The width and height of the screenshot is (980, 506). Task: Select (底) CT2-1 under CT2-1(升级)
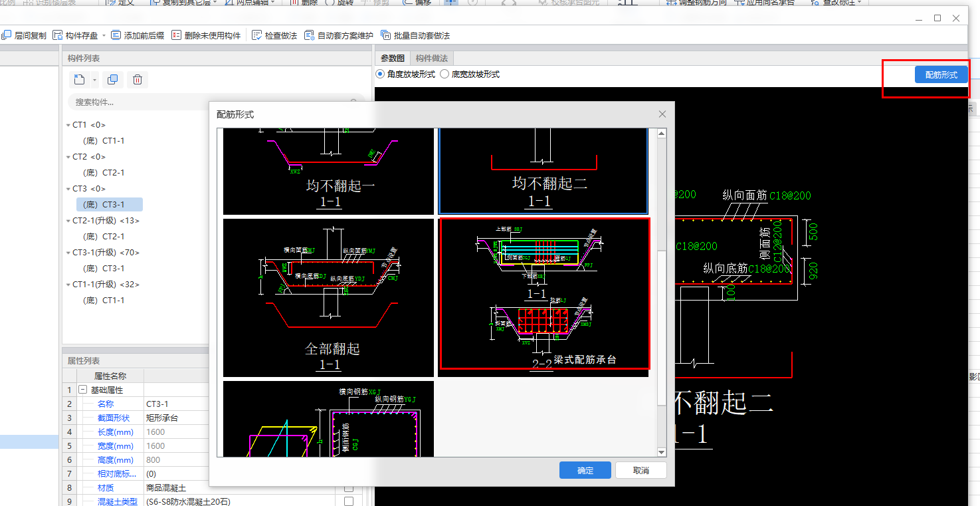pos(104,237)
